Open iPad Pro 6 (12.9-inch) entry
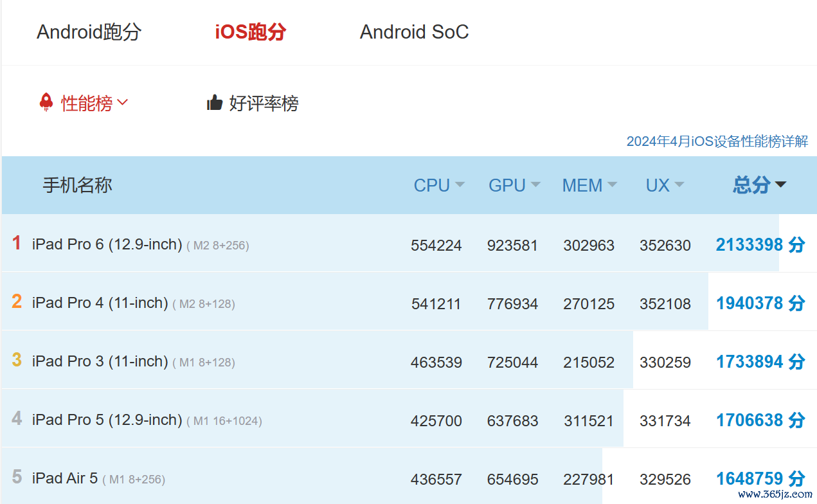817x504 pixels. pyautogui.click(x=107, y=244)
